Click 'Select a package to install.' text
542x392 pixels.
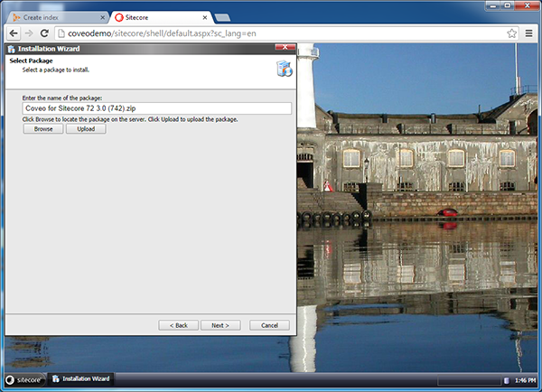56,70
